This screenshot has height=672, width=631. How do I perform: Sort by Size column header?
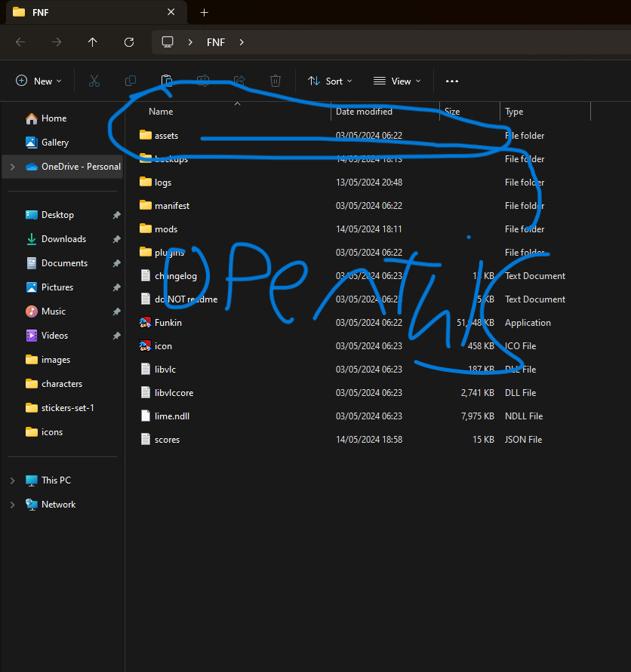pos(451,112)
